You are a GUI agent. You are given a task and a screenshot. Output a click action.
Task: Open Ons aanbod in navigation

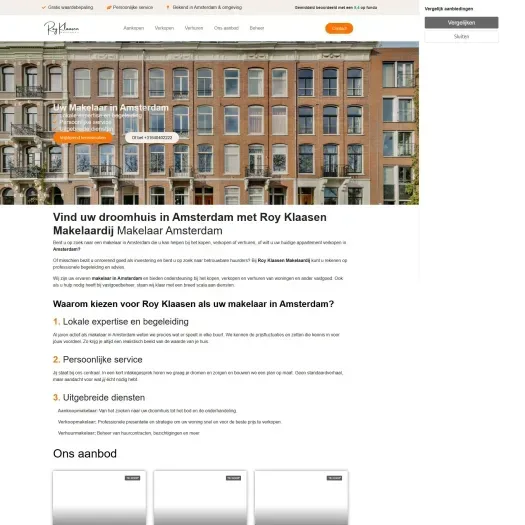(x=226, y=28)
